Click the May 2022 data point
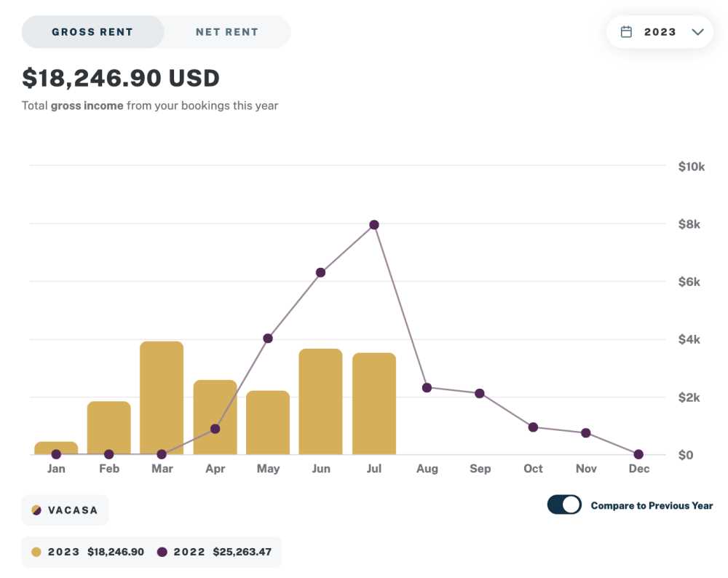Screen dimensions: 728x578 pos(268,339)
